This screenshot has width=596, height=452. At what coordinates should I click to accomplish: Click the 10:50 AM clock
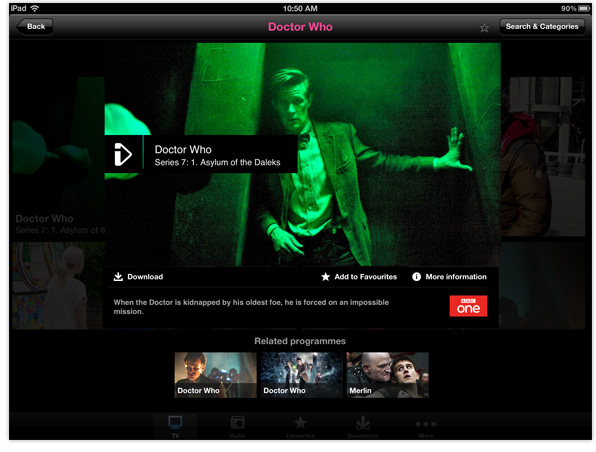(300, 8)
